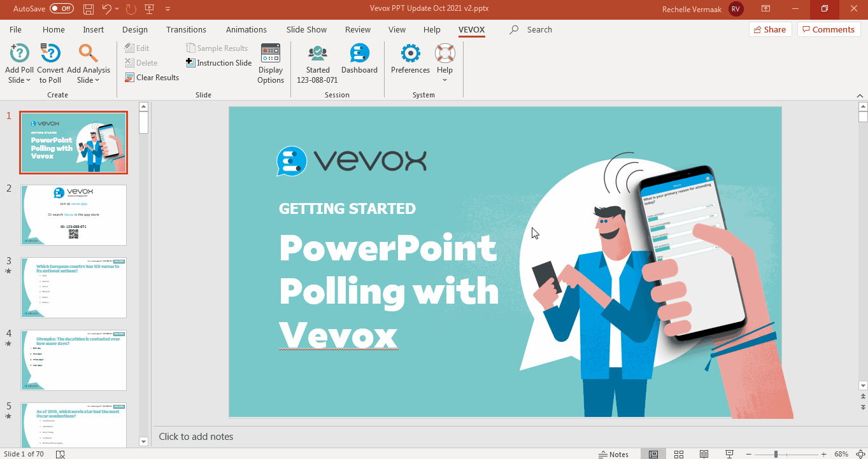Open the Review tab
868x459 pixels.
click(x=358, y=30)
